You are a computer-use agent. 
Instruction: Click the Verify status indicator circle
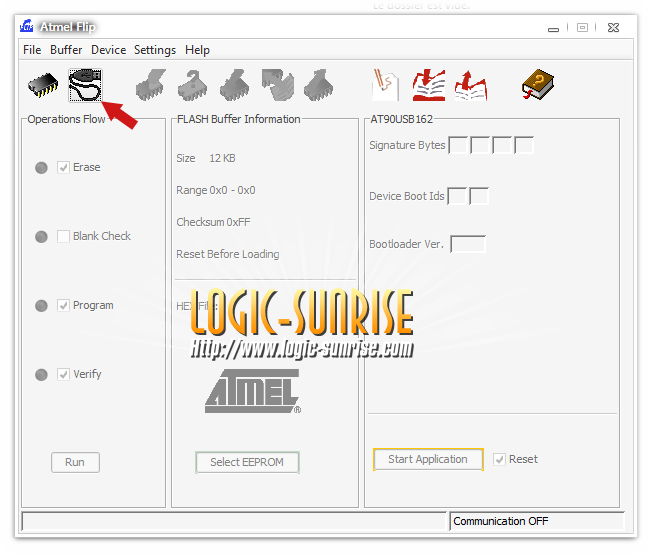[41, 375]
